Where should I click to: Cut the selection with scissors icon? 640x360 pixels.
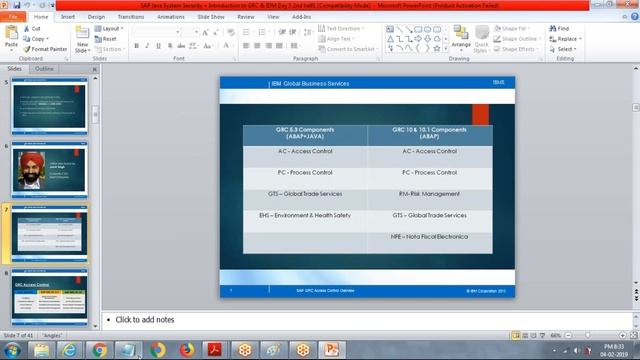pos(32,29)
